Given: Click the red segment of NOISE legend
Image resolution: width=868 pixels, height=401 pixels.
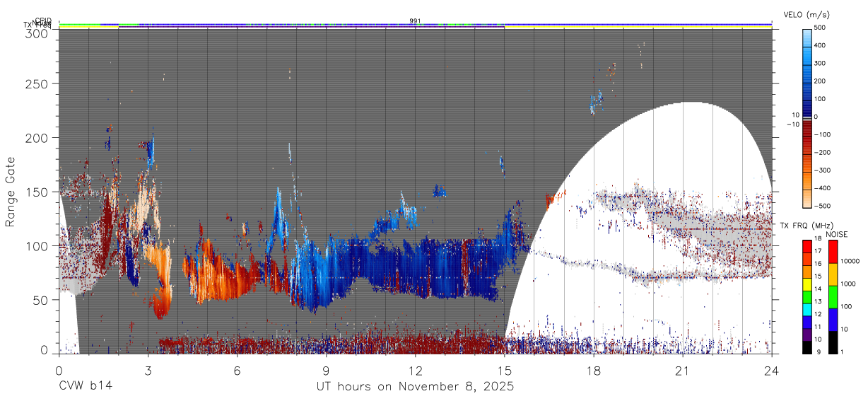Looking at the screenshot, I should click(833, 252).
